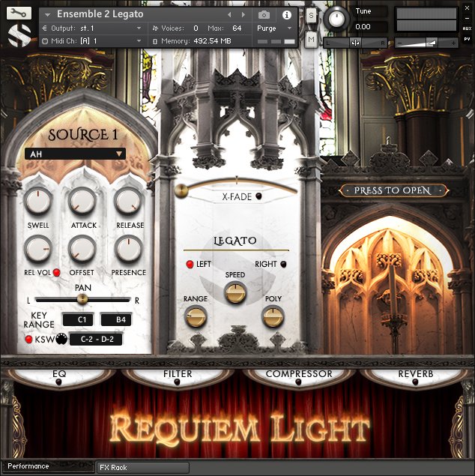Toggle the REL VOL red LED
This screenshot has height=476, width=475.
tap(56, 272)
